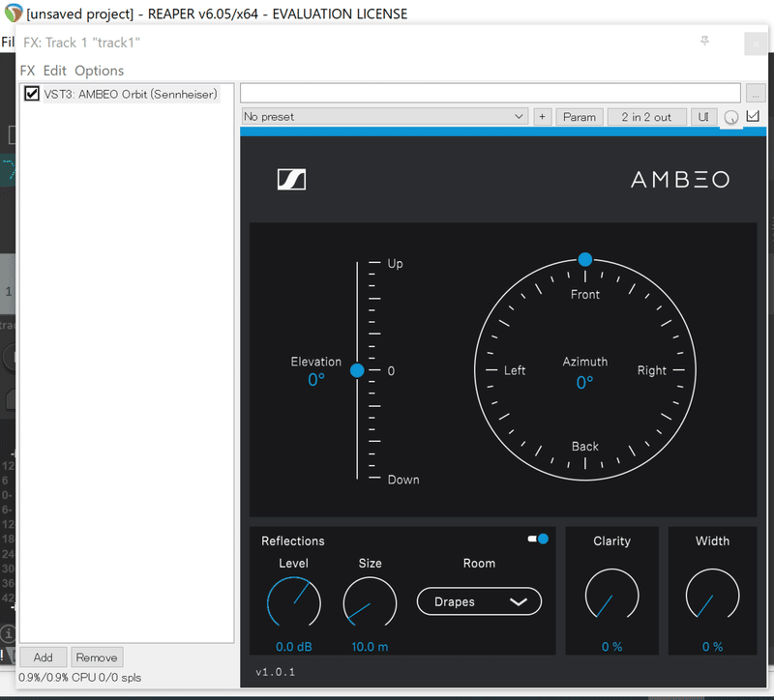Pin the FX window on top
The width and height of the screenshot is (774, 700).
[x=705, y=41]
